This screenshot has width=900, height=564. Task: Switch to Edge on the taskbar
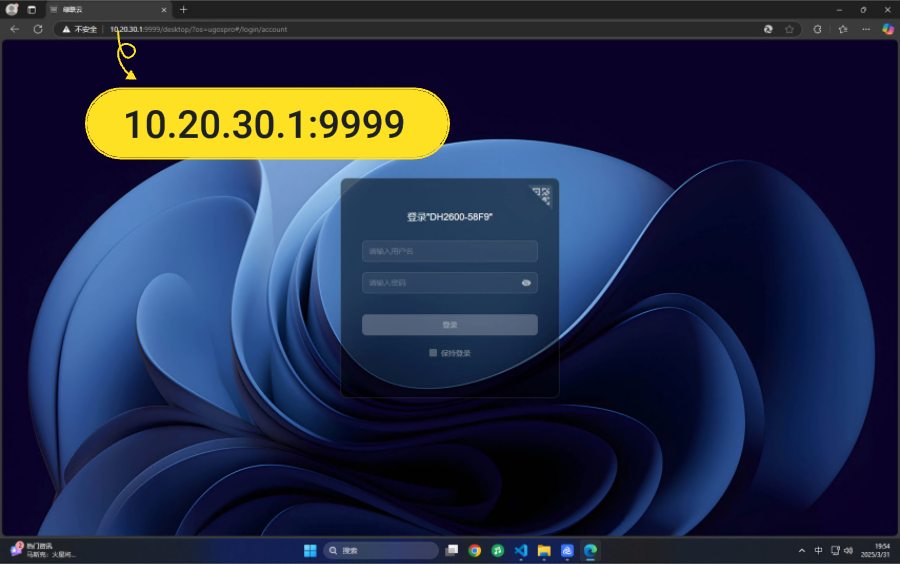coord(590,551)
